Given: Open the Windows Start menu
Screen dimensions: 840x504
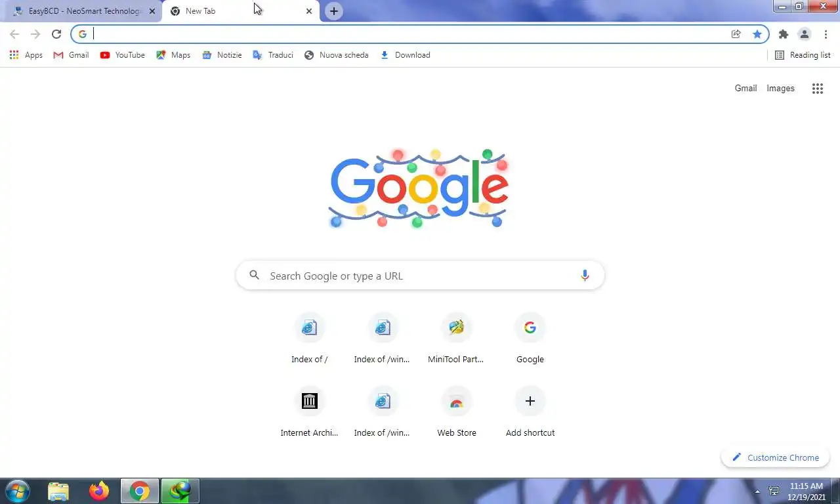Looking at the screenshot, I should 17,491.
